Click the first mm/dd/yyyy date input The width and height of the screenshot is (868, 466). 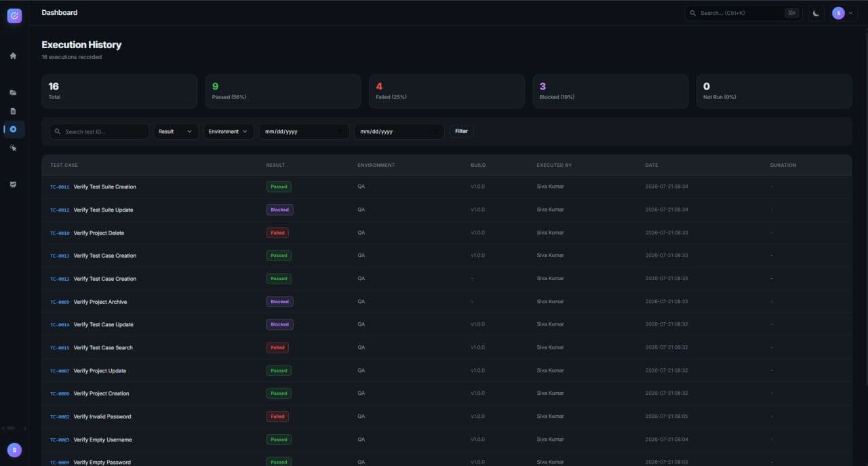pyautogui.click(x=304, y=132)
